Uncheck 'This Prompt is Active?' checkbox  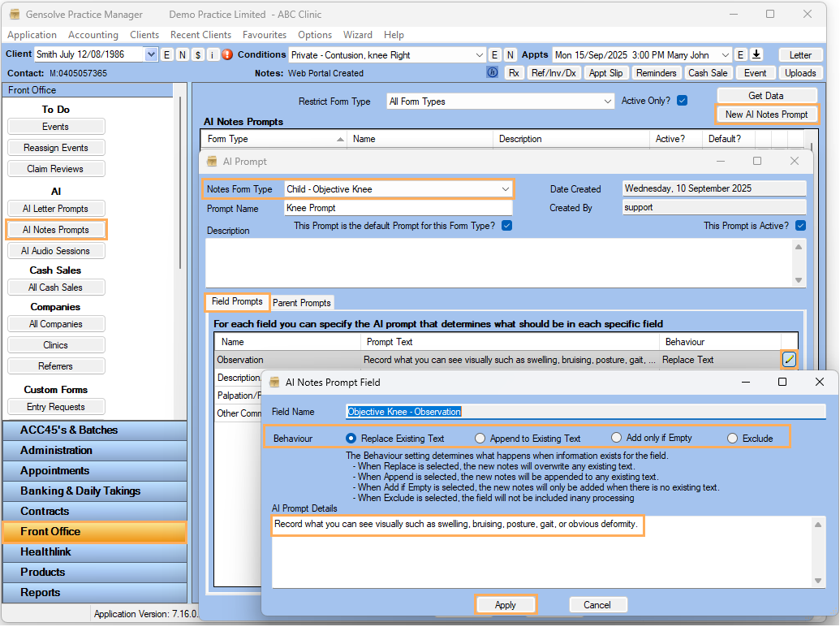point(800,226)
